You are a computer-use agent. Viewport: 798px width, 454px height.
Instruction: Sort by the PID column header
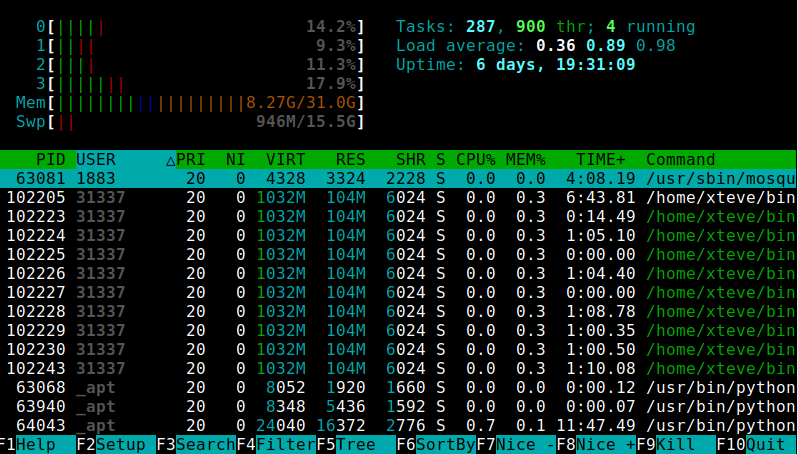(x=50, y=160)
